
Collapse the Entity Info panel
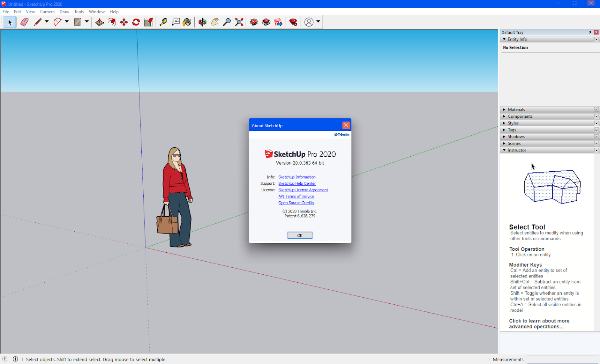pos(504,39)
